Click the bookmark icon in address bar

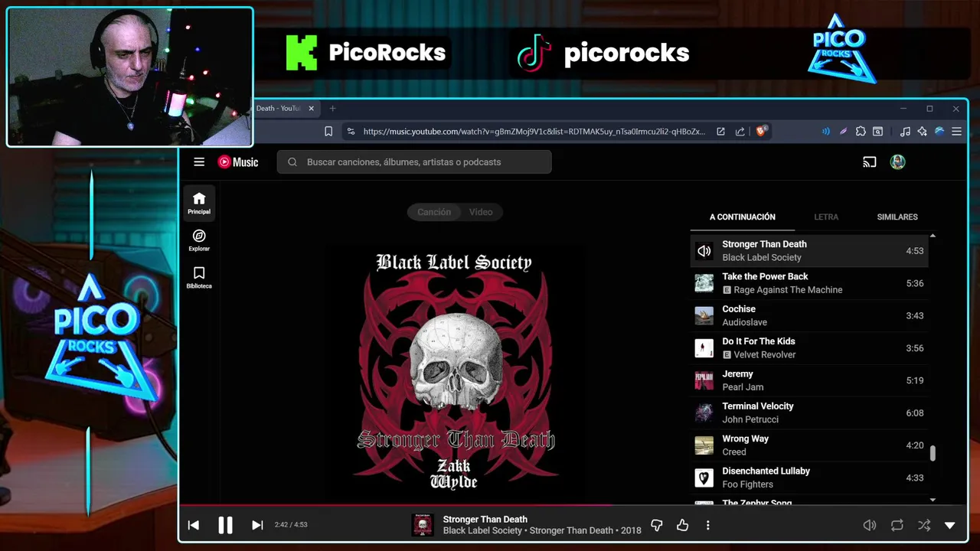328,132
